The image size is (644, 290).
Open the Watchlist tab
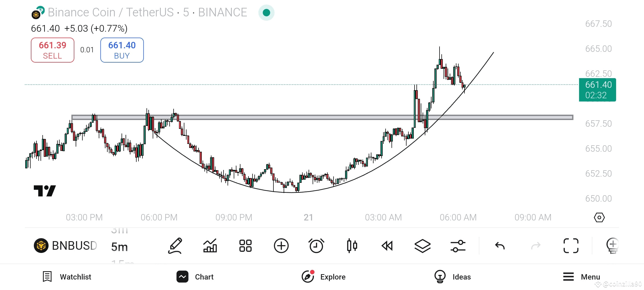(67, 277)
